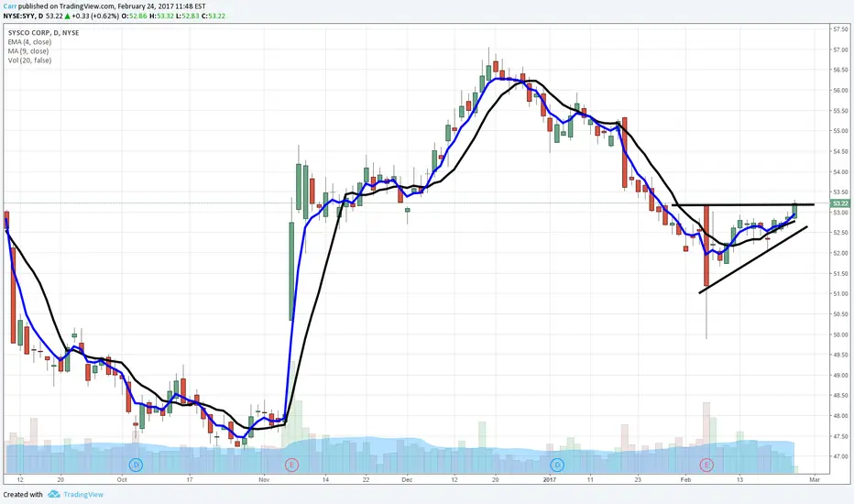Click the 48.00 price axis label
Image resolution: width=854 pixels, height=504 pixels.
[840, 416]
